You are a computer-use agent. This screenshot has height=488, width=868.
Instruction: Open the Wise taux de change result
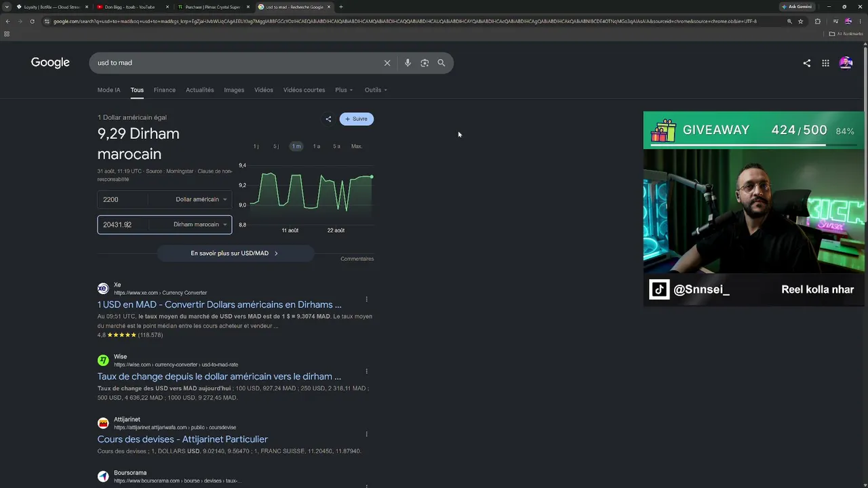coord(219,377)
